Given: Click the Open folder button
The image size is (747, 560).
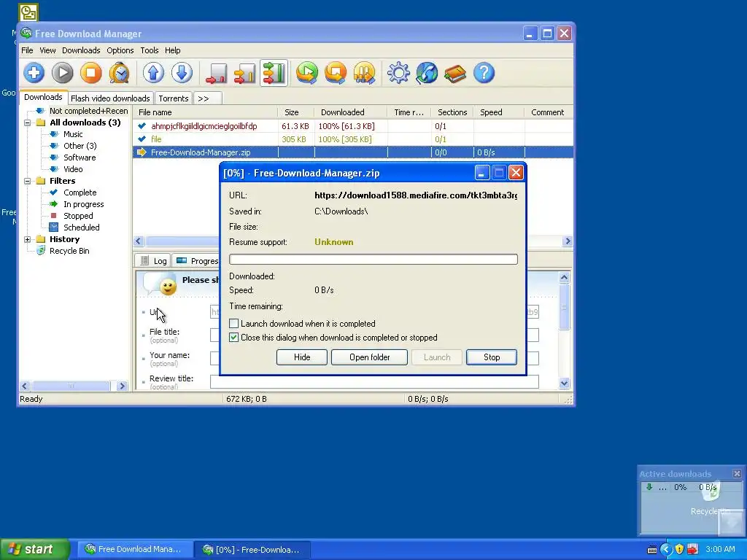Looking at the screenshot, I should coord(369,357).
